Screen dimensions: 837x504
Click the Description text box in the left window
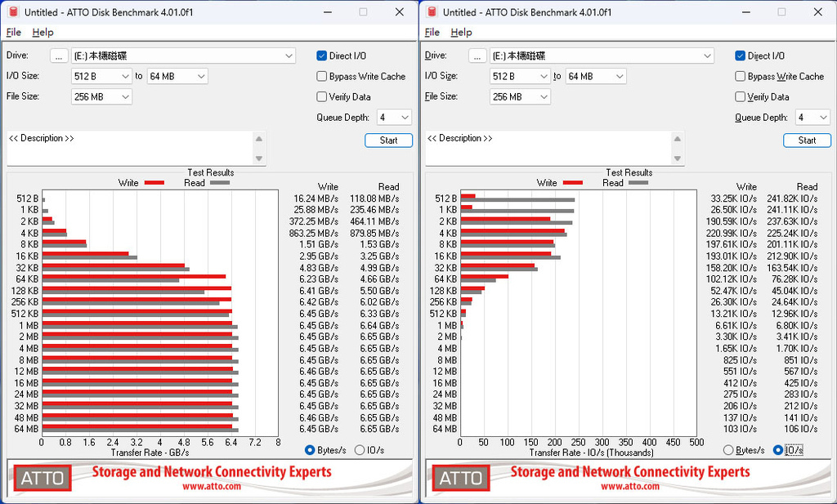pos(130,149)
